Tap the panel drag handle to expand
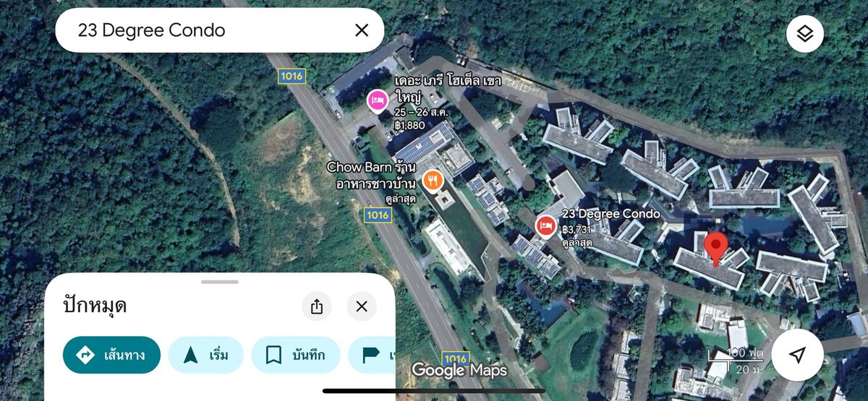Viewport: 868px width, 401px height. (x=220, y=281)
